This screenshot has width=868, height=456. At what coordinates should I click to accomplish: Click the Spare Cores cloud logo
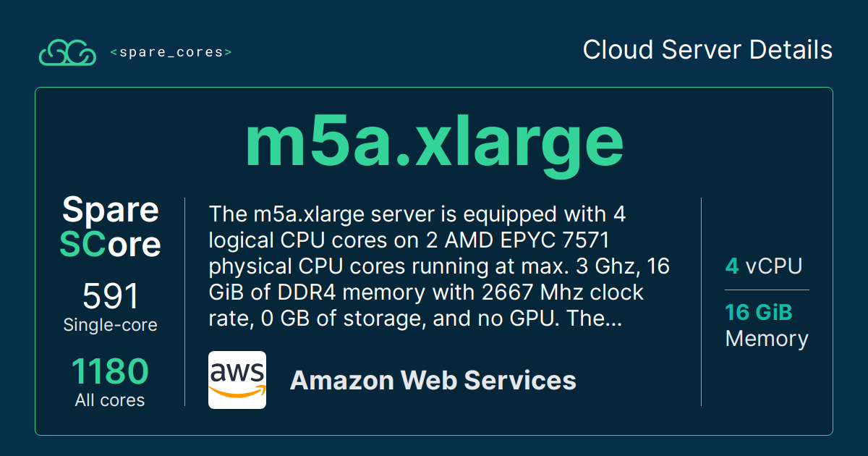tap(67, 53)
